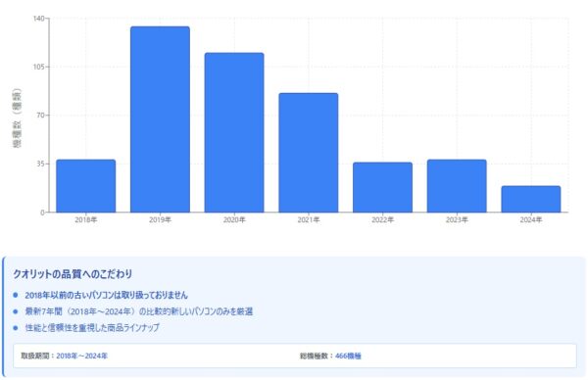Click the heading クオリットの品質へのこだわり
The image size is (588, 380).
pyautogui.click(x=73, y=274)
